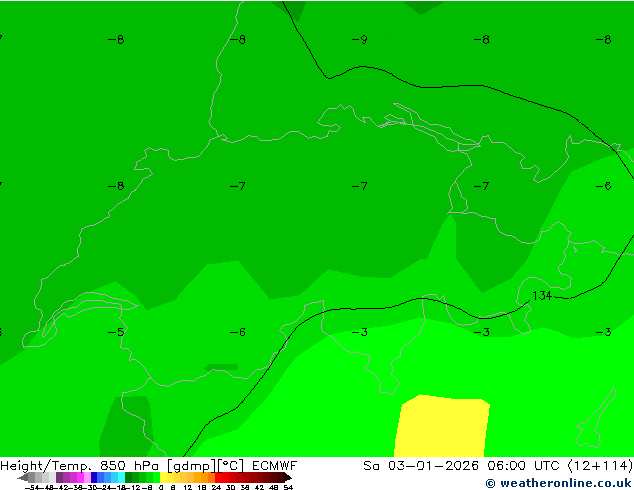Click the yellow swatch in the color legend
Viewport: 634px width, 490px height.
pyautogui.click(x=163, y=477)
